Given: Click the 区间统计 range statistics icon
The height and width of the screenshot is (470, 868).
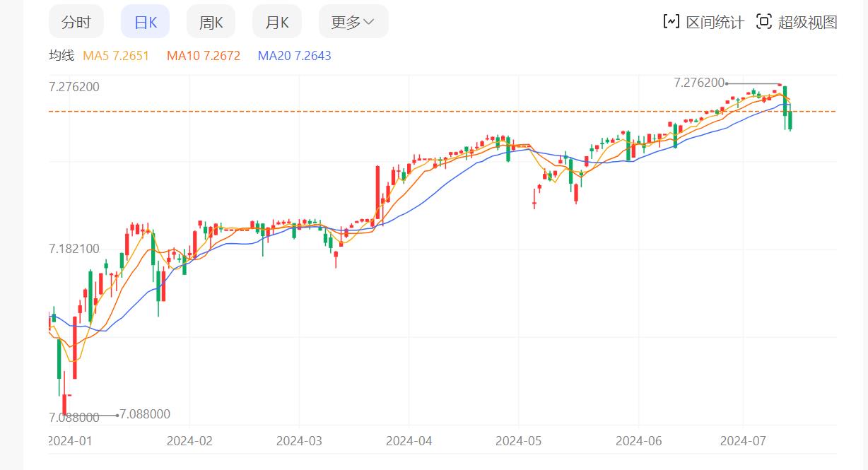Looking at the screenshot, I should coord(671,22).
